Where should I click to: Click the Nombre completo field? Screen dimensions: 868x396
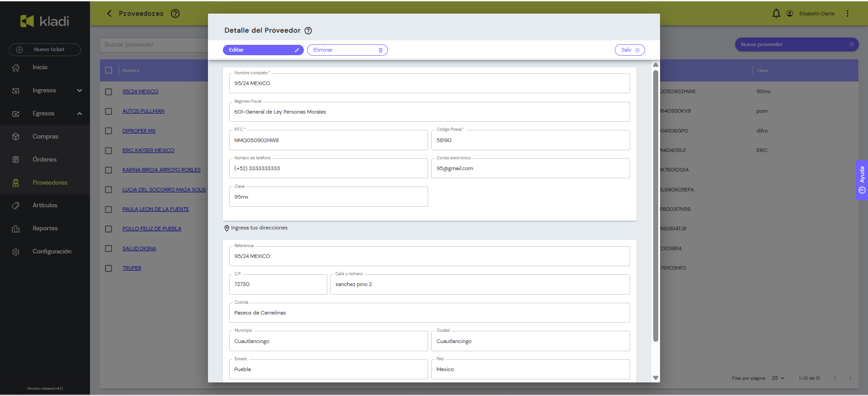click(429, 83)
